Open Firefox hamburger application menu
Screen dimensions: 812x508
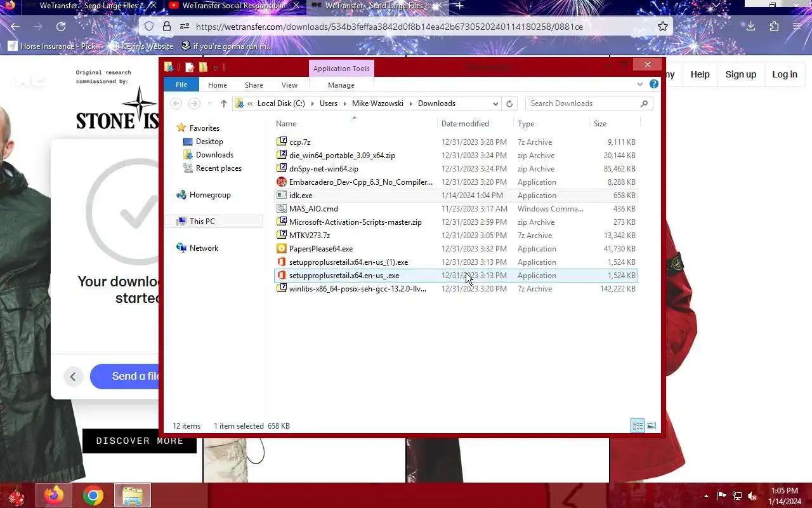click(x=797, y=26)
